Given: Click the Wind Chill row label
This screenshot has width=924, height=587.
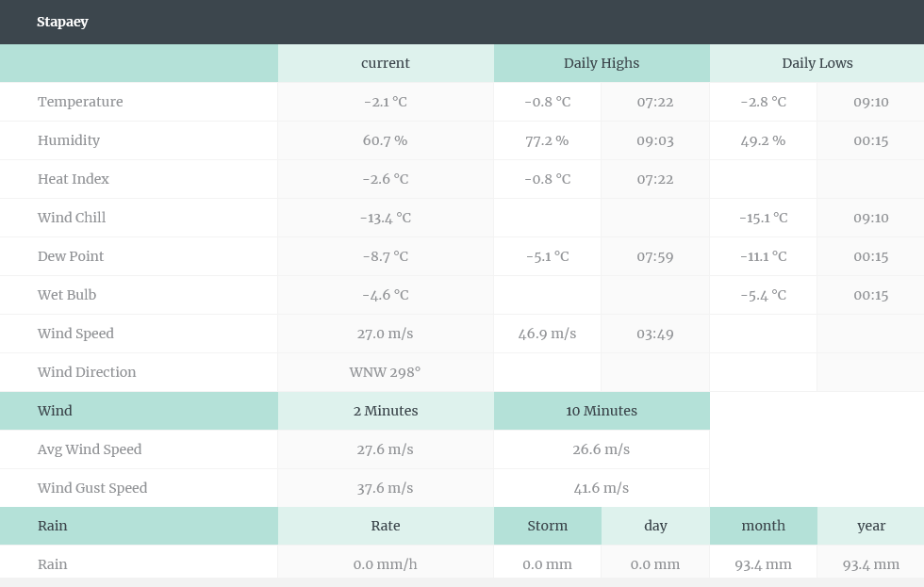Looking at the screenshot, I should pos(72,218).
